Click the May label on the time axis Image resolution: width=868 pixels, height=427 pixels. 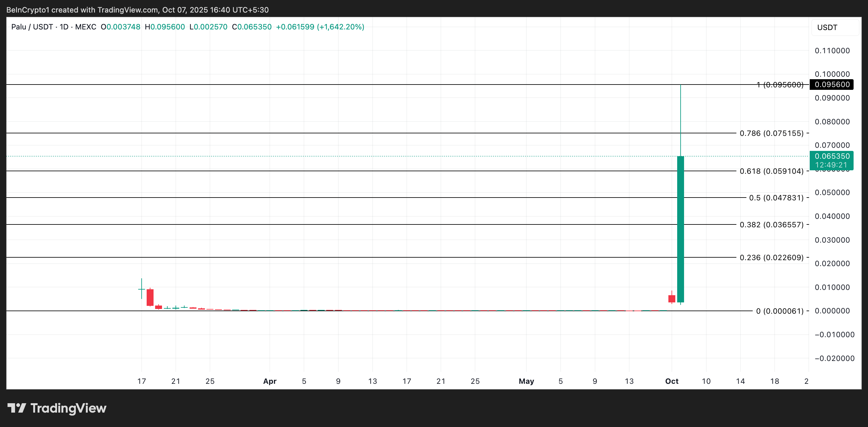tap(526, 381)
